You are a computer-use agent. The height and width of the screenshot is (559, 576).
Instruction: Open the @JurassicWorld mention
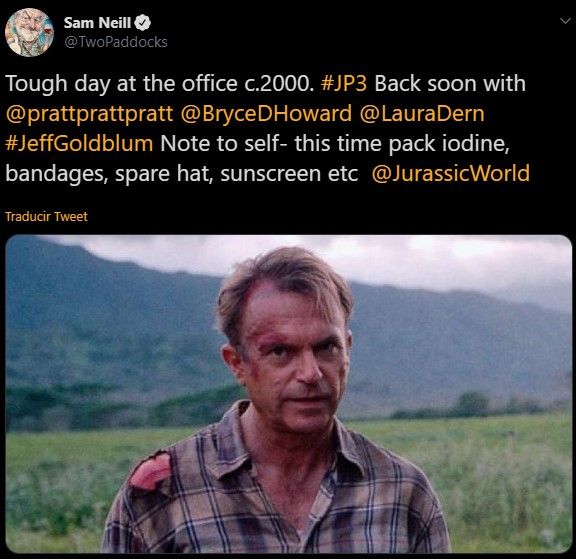pyautogui.click(x=451, y=173)
